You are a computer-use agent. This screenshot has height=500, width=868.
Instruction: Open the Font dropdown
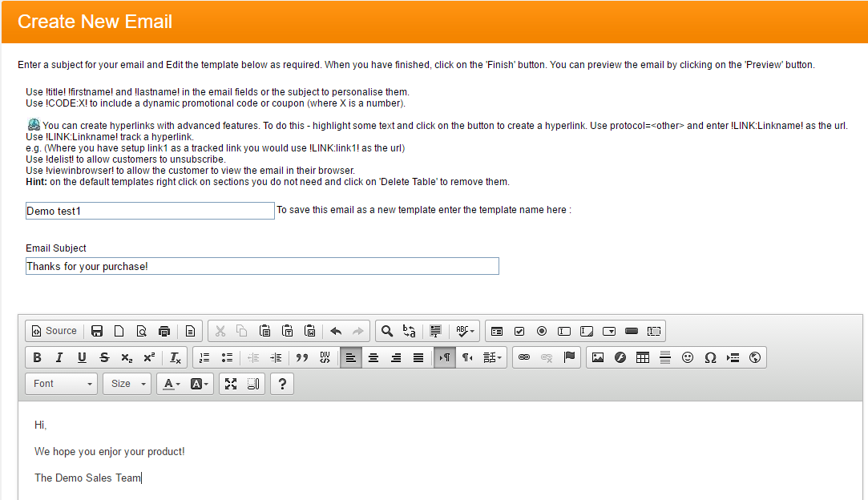pos(61,384)
